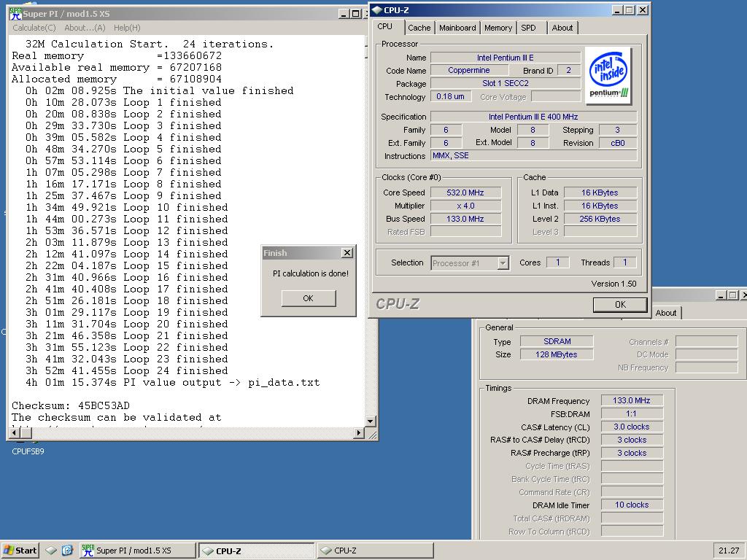Click the processor Name field Intel Pentium III E
The image size is (747, 560).
coord(506,58)
